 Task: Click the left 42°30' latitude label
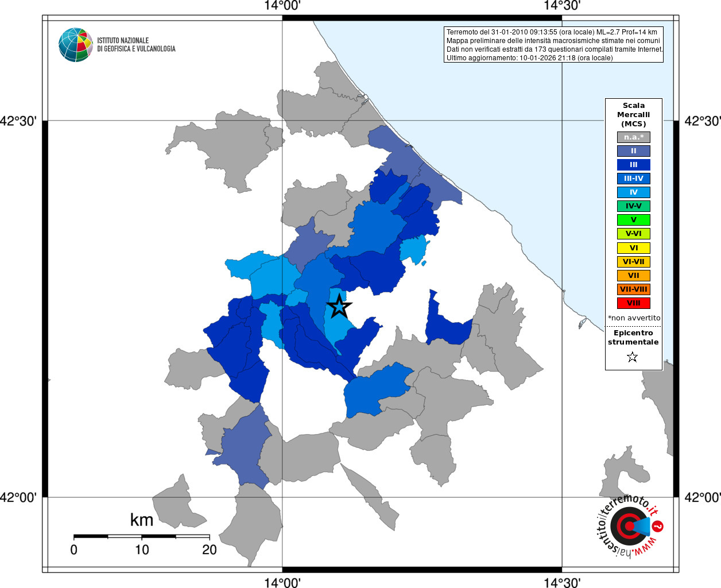[19, 121]
